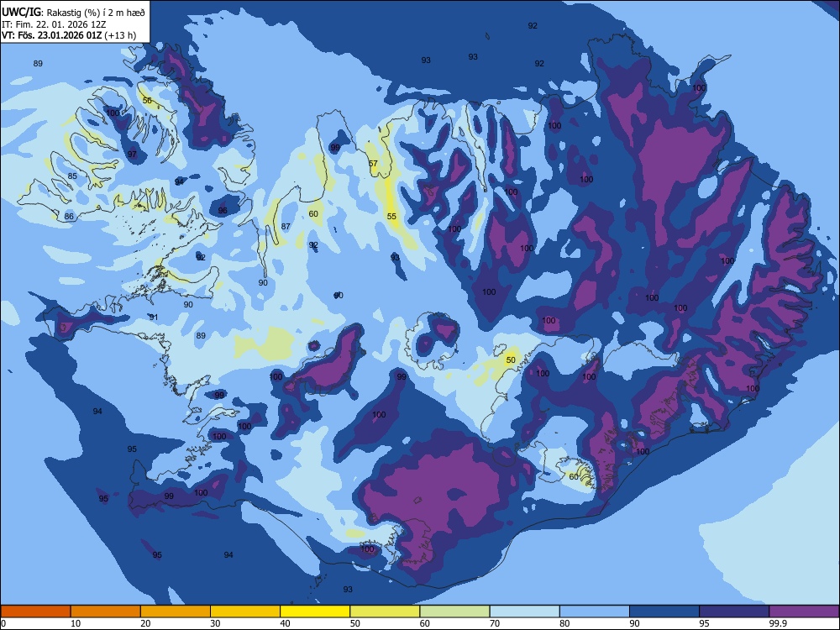Select the dark navy 95–99.9 legend swatch

click(734, 612)
